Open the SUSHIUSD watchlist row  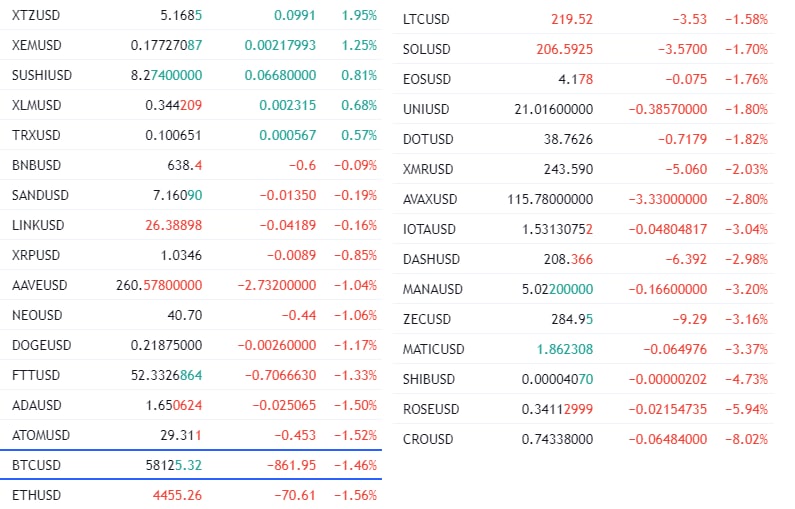pos(191,75)
